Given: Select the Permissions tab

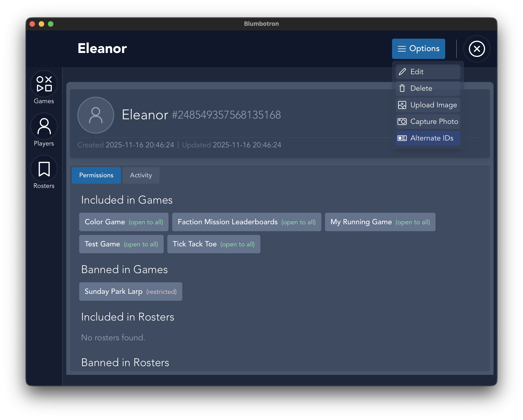Looking at the screenshot, I should click(96, 175).
